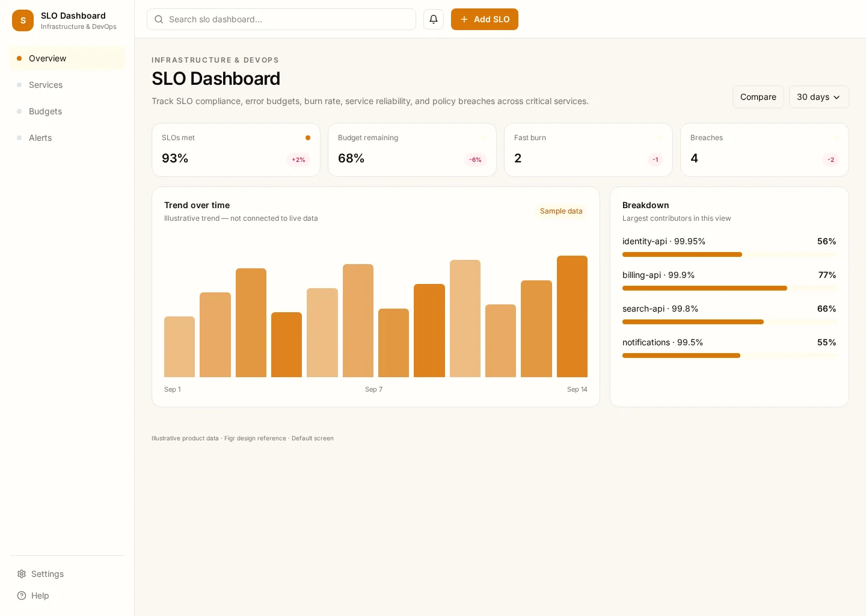Click the search-api · 99.8% label

[660, 309]
